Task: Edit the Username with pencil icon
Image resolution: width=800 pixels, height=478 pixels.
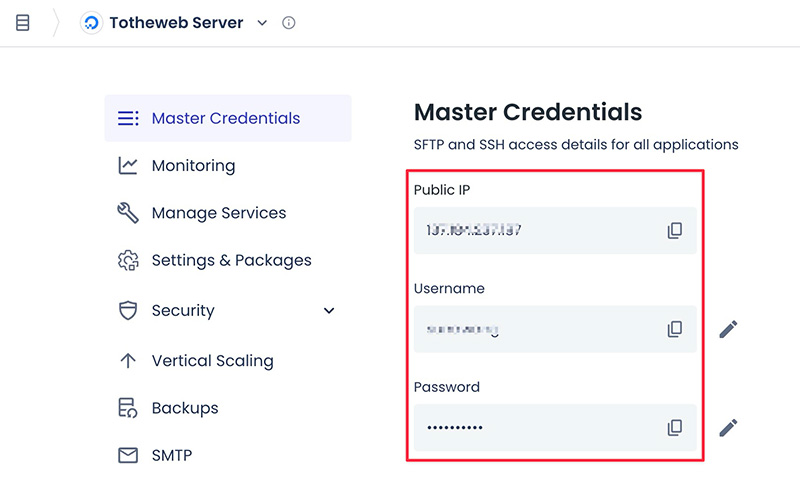Action: point(728,329)
